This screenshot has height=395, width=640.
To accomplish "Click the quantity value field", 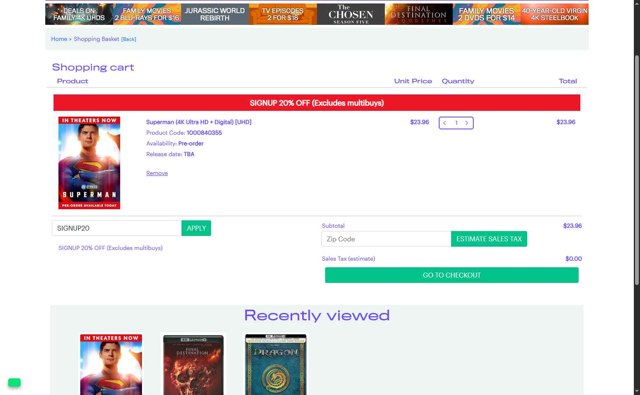I will point(456,123).
